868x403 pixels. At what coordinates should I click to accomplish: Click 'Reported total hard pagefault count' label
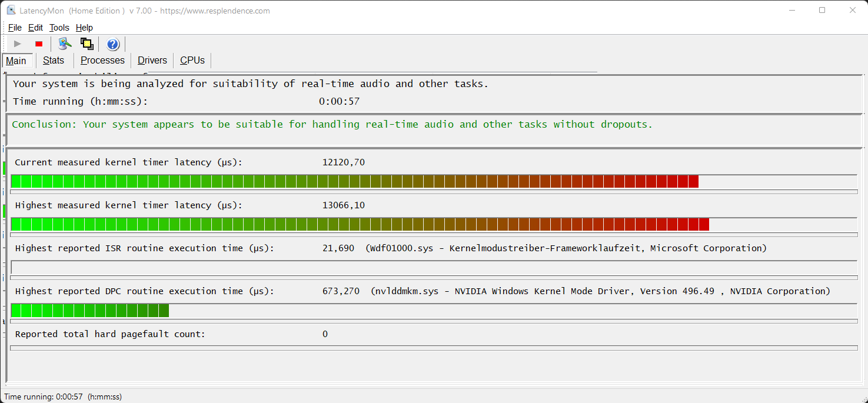coord(110,334)
